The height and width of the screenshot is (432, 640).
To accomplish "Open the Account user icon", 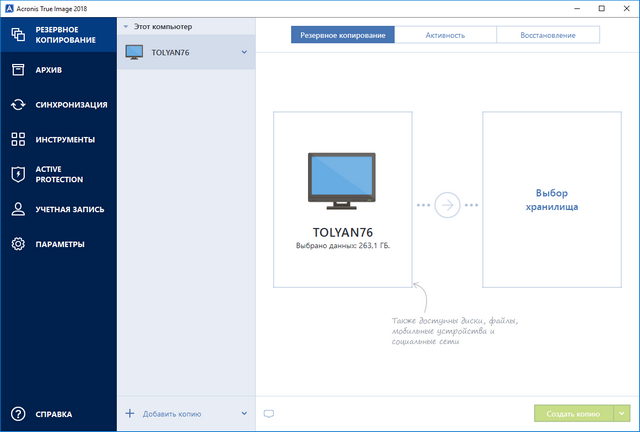I will [x=18, y=210].
